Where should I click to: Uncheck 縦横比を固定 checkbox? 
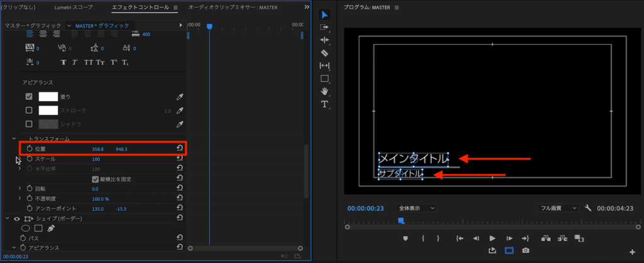click(95, 179)
